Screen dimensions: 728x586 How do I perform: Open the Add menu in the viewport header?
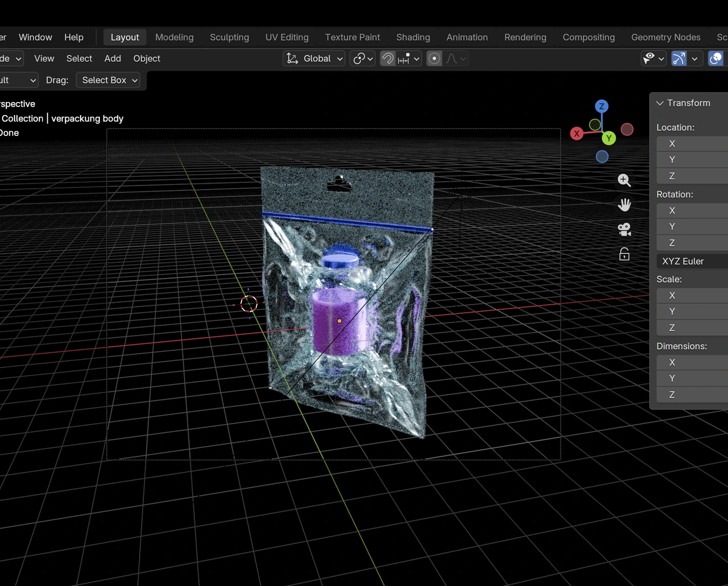pyautogui.click(x=113, y=59)
